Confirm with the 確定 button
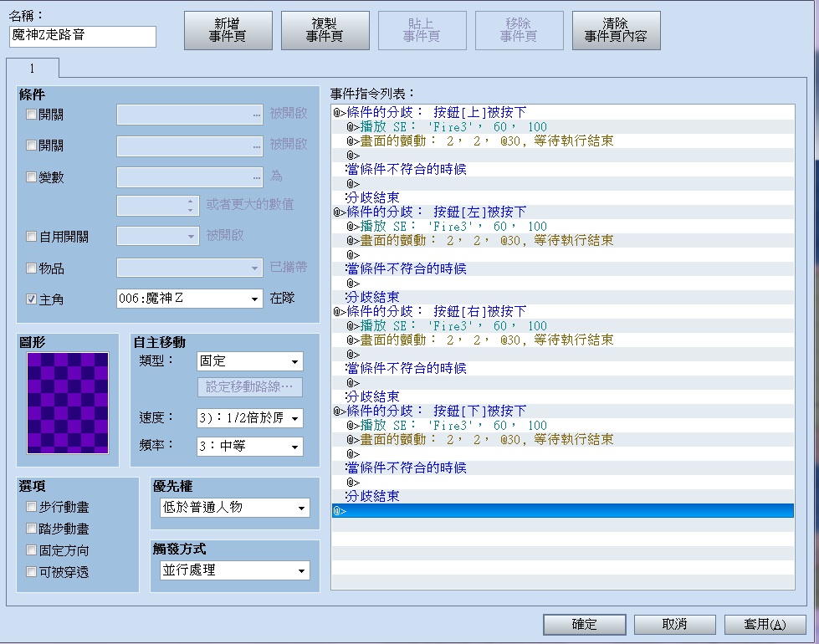819x644 pixels. pos(585,624)
